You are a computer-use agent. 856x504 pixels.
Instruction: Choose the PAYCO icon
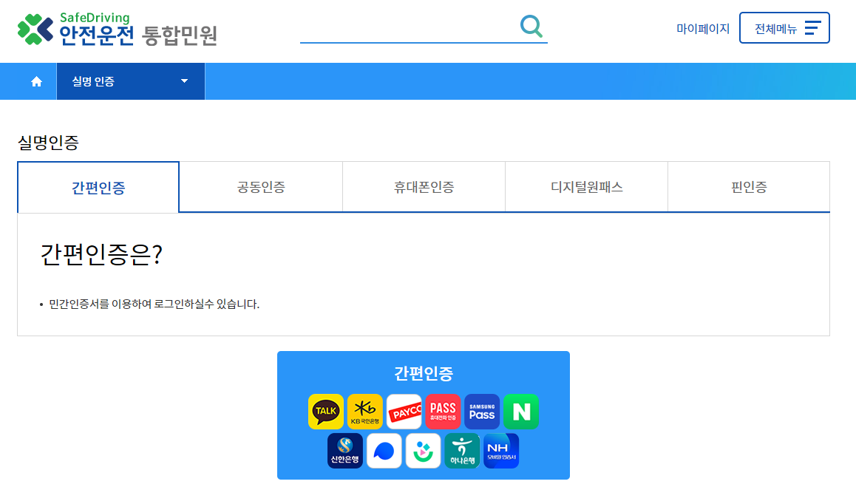[x=404, y=412]
